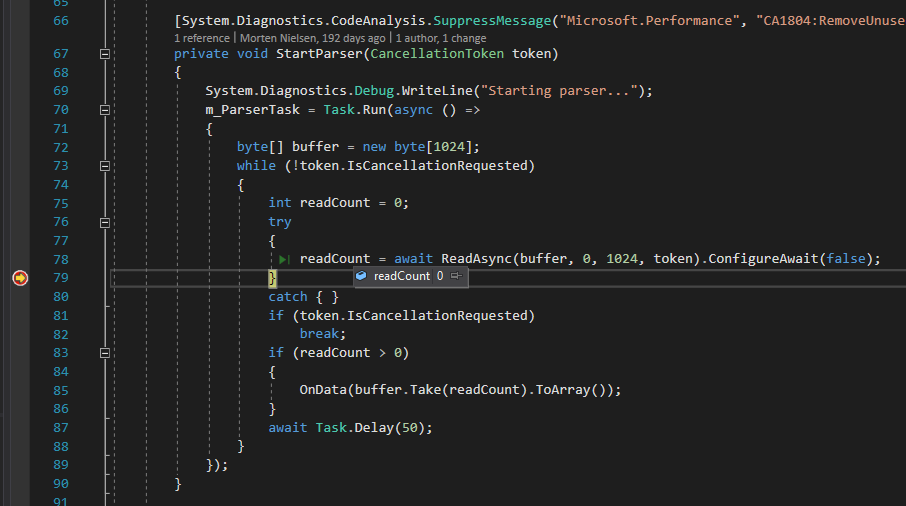Viewport: 906px width, 506px height.
Task: Click ConfigureAwait on line 78
Action: click(763, 259)
